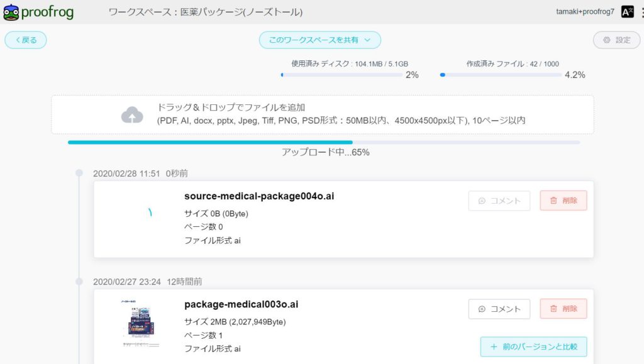Open the package-medical003o.ai thumbnail preview
The height and width of the screenshot is (364, 644).
pos(140,323)
